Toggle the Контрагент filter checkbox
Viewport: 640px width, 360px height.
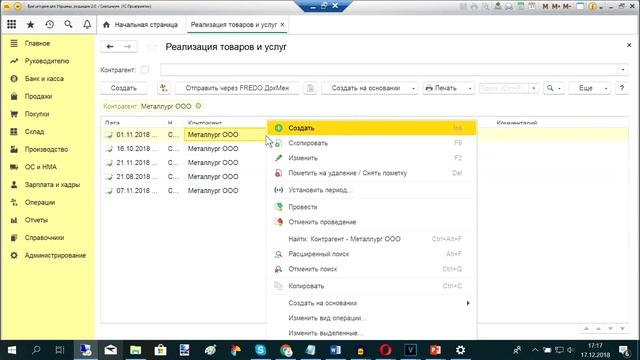tap(144, 70)
